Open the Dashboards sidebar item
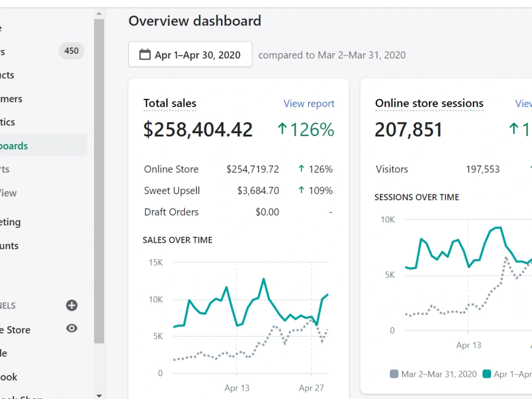The width and height of the screenshot is (532, 399). click(x=43, y=145)
